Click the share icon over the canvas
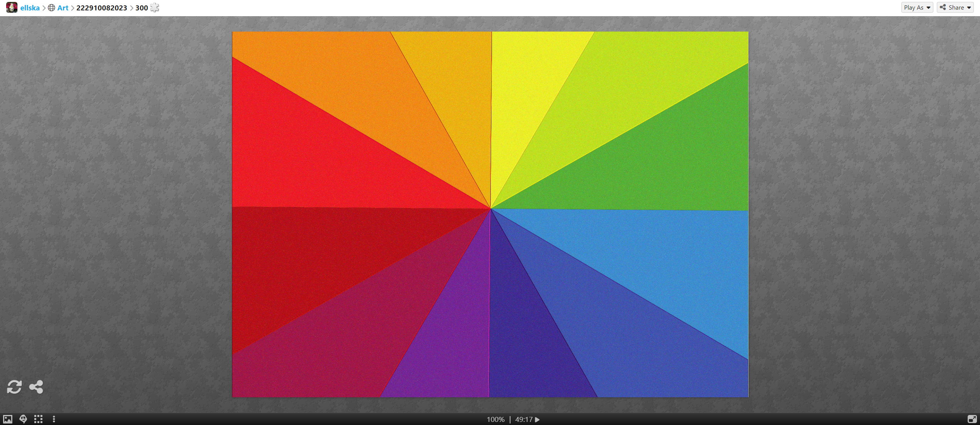 click(36, 387)
